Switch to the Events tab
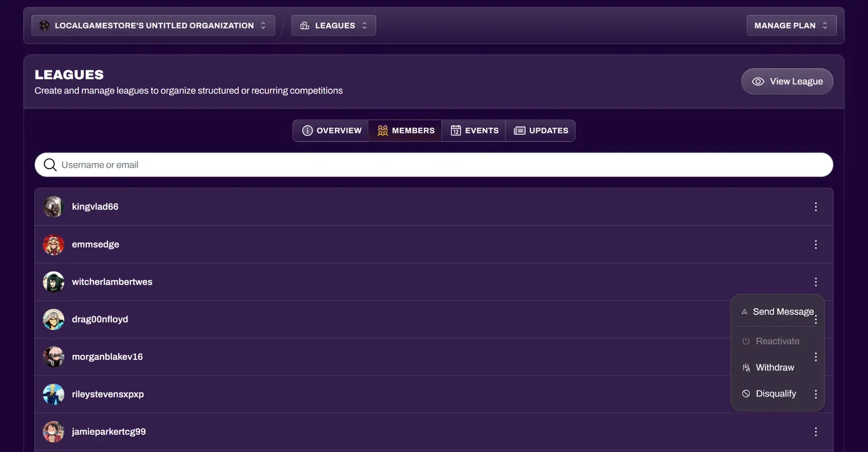The height and width of the screenshot is (452, 868). (x=474, y=131)
